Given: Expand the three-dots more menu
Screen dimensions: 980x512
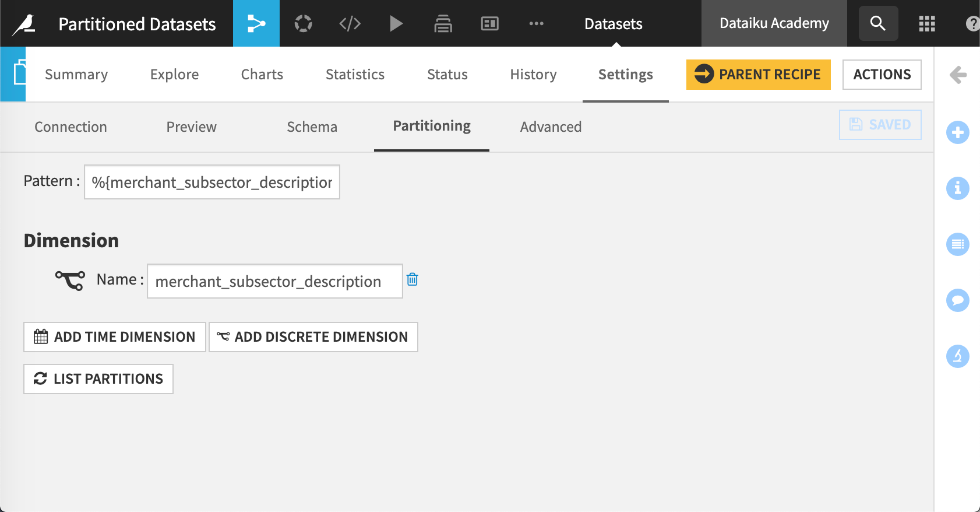Looking at the screenshot, I should (536, 23).
